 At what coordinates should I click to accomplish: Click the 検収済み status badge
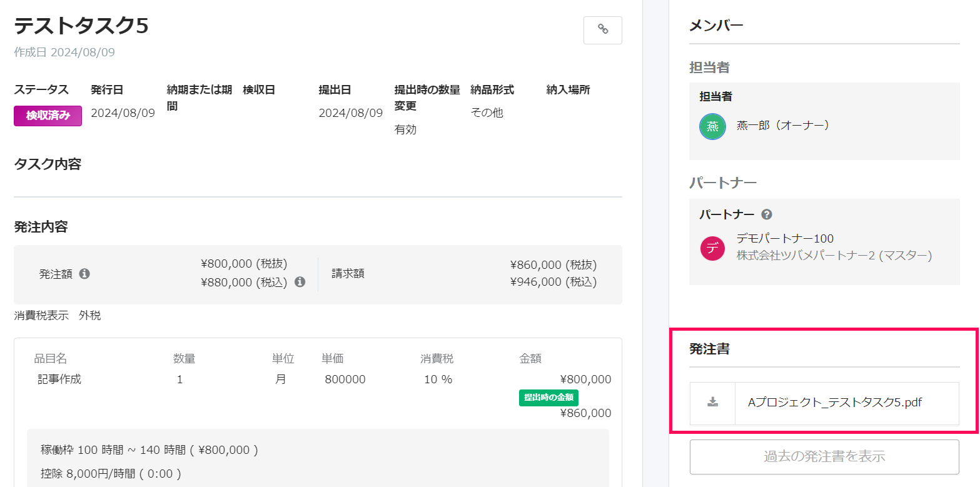coord(48,116)
